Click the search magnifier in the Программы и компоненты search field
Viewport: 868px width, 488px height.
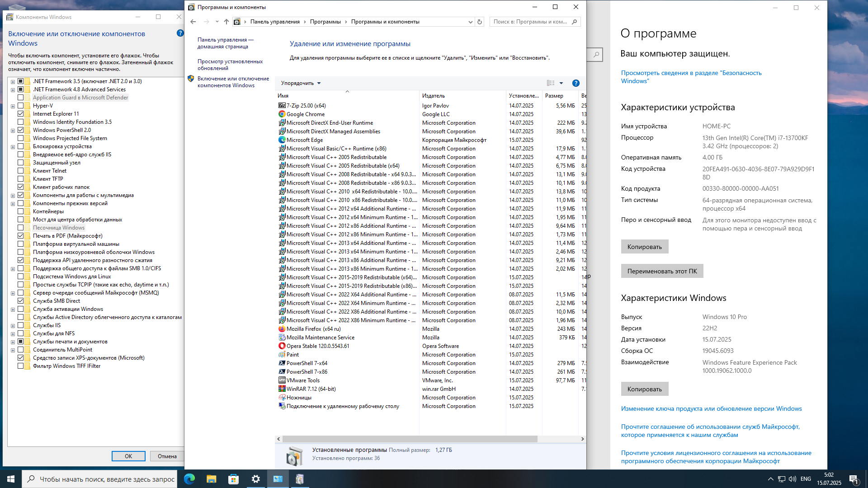[574, 22]
